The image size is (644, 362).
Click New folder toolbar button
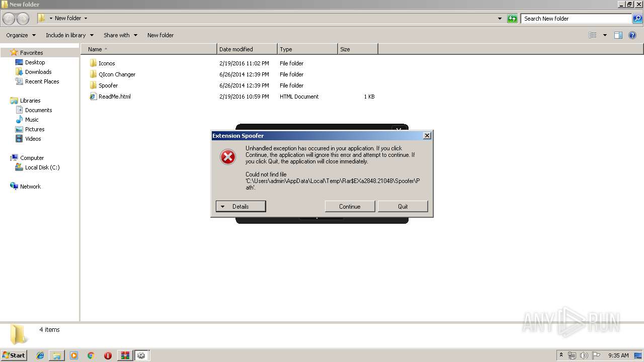[160, 35]
